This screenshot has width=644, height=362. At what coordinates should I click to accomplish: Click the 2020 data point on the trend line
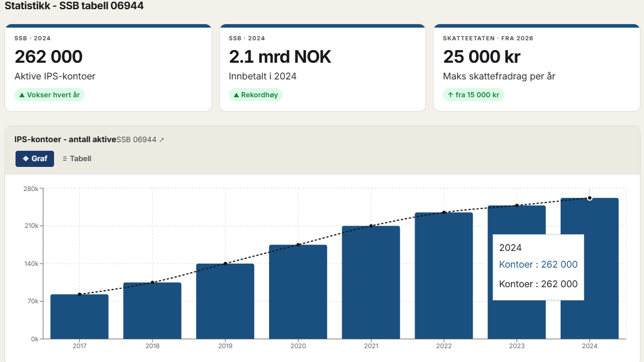[298, 245]
